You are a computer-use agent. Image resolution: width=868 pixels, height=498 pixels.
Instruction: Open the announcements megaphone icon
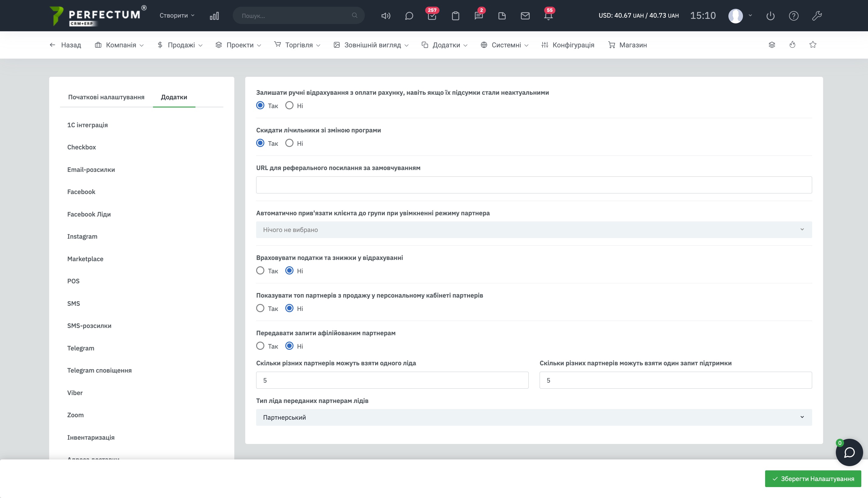pos(386,16)
